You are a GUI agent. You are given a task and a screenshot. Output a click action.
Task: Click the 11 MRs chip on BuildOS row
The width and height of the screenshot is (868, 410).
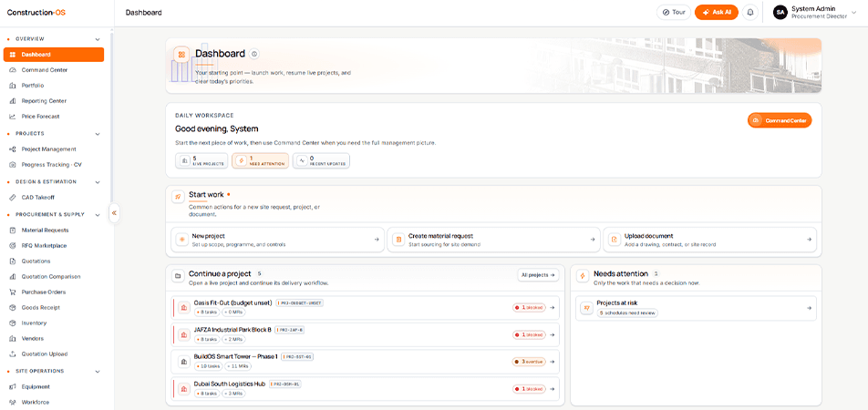click(x=237, y=366)
